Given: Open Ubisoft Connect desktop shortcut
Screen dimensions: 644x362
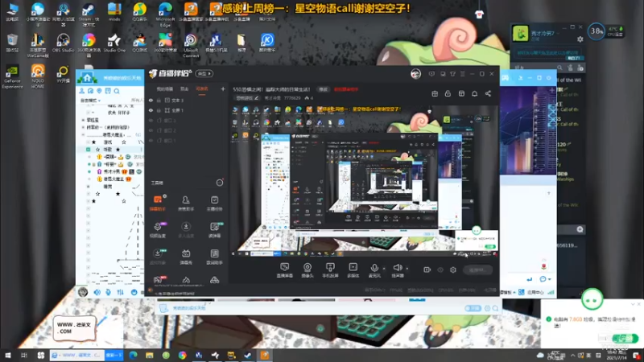Looking at the screenshot, I should pyautogui.click(x=191, y=45).
